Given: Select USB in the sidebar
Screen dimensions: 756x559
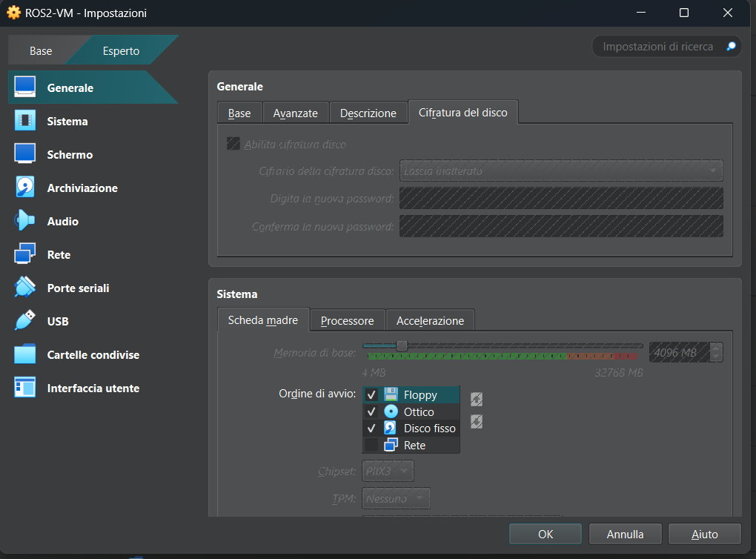Looking at the screenshot, I should click(58, 321).
